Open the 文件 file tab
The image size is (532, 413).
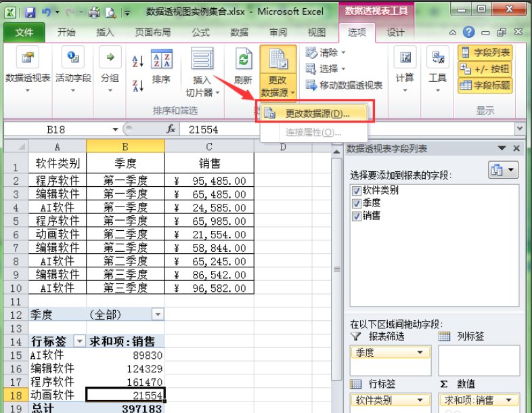[24, 32]
